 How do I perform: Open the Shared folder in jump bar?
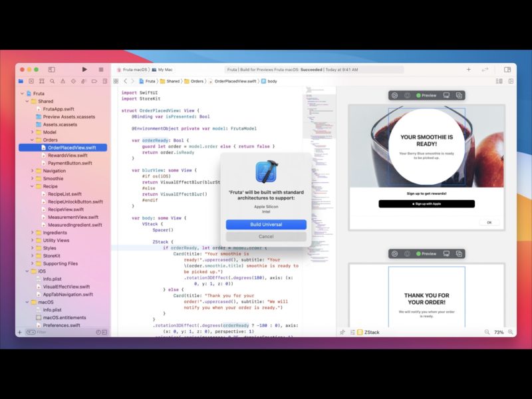[170, 81]
